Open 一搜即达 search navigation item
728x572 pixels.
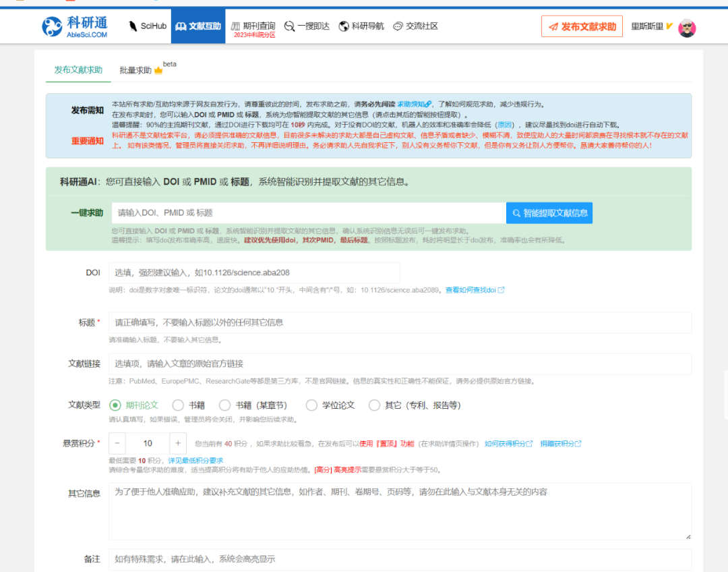(x=307, y=26)
